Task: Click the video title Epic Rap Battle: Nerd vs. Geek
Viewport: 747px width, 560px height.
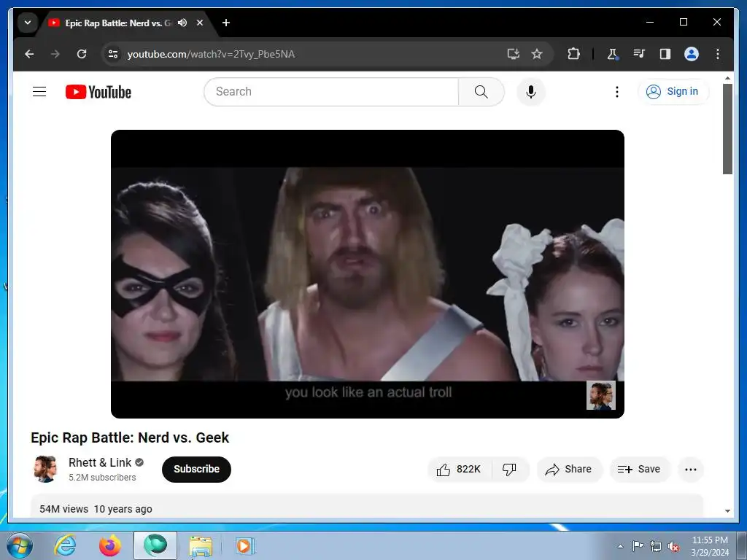Action: (130, 437)
